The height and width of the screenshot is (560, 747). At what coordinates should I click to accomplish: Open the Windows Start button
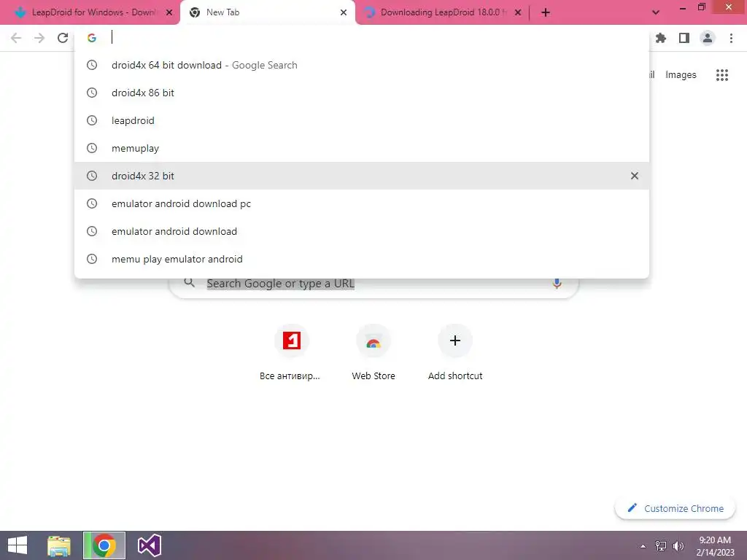[18, 545]
